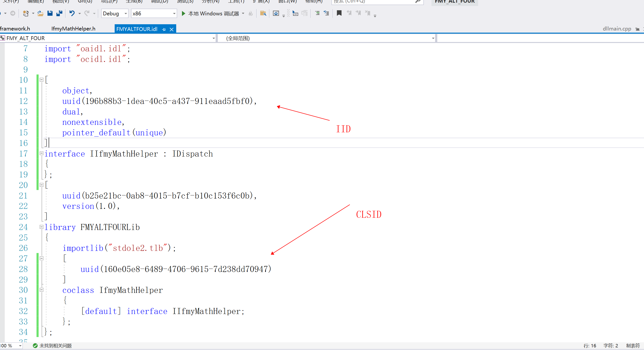Click the 字符: 2 status entry
644x350 pixels.
pyautogui.click(x=611, y=345)
